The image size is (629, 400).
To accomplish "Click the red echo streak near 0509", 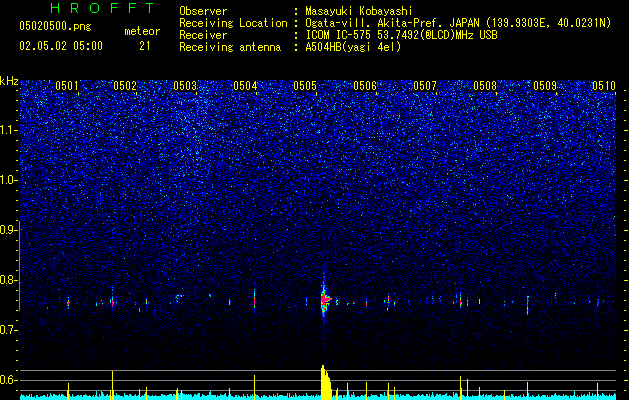I will click(x=528, y=305).
